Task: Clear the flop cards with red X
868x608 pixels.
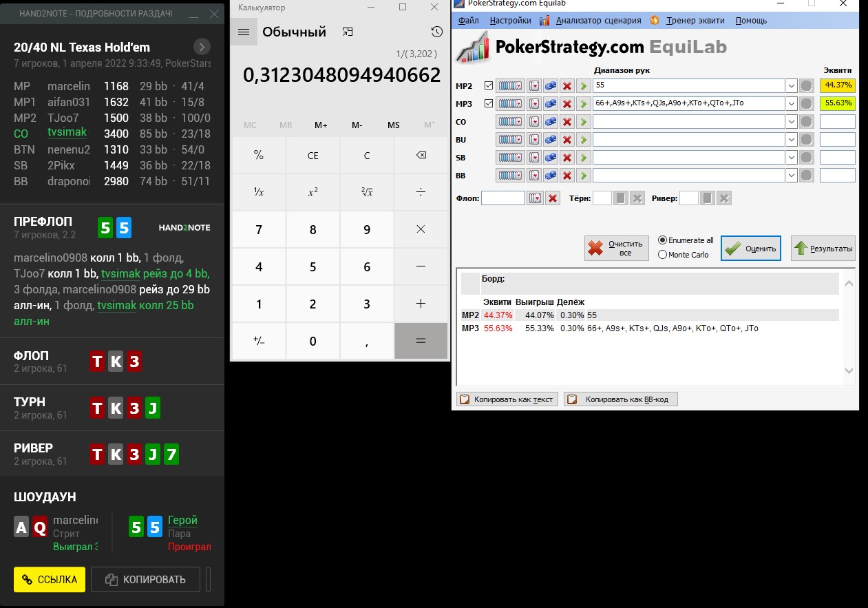Action: (x=552, y=198)
